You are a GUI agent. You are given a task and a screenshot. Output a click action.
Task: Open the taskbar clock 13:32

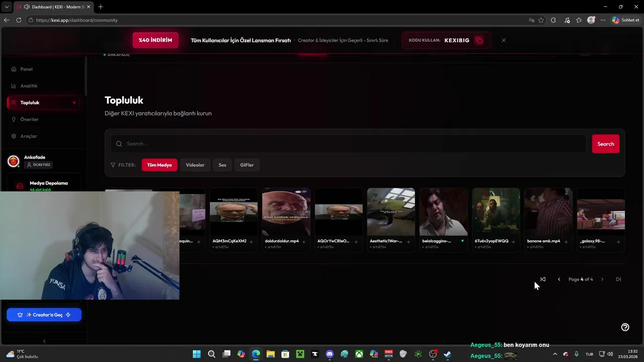628,354
